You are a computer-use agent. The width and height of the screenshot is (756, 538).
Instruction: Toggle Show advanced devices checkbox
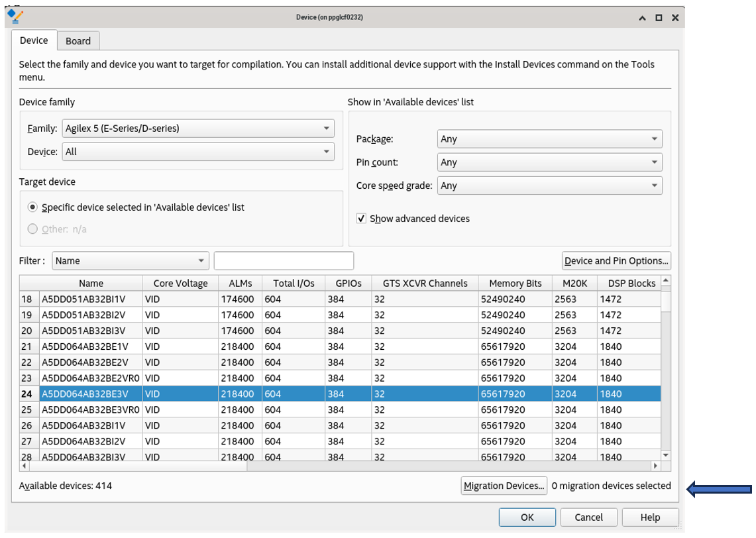pos(361,219)
